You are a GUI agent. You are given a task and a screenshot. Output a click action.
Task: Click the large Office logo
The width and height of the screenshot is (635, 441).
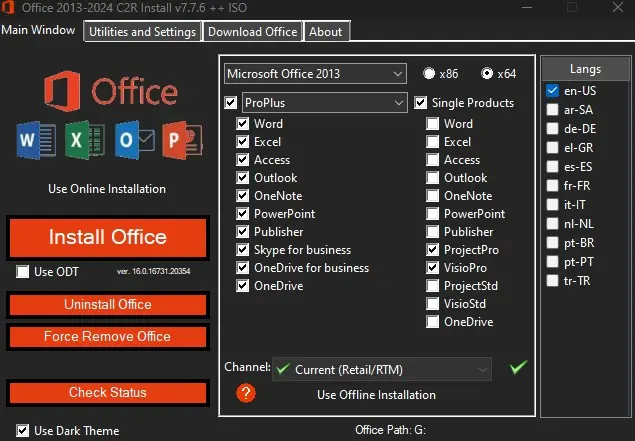(x=111, y=91)
